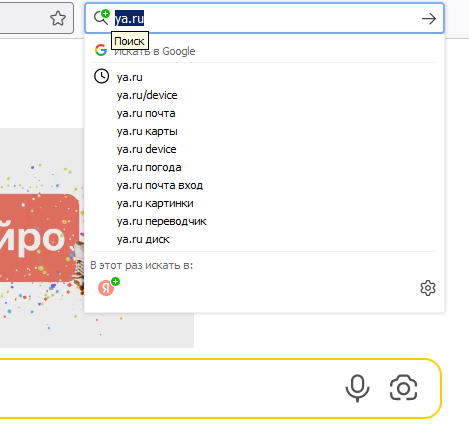Select suggestion 'ya.ru диск'
The width and height of the screenshot is (469, 439).
[264, 239]
